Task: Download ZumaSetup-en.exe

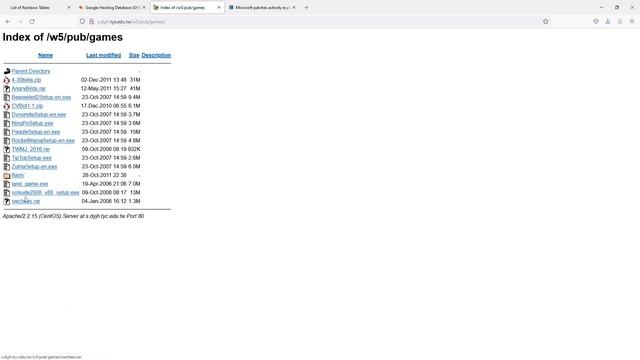Action: 34,167
